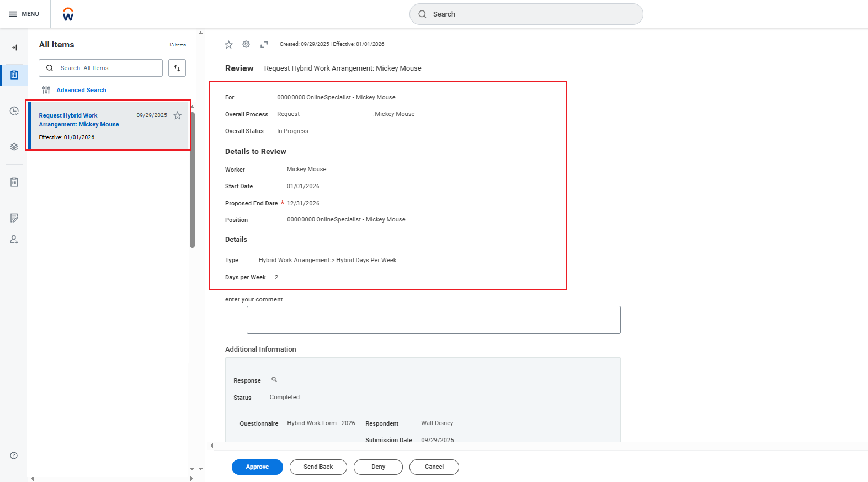Open the clock history icon in sidebar
The width and height of the screenshot is (868, 482).
pyautogui.click(x=14, y=111)
